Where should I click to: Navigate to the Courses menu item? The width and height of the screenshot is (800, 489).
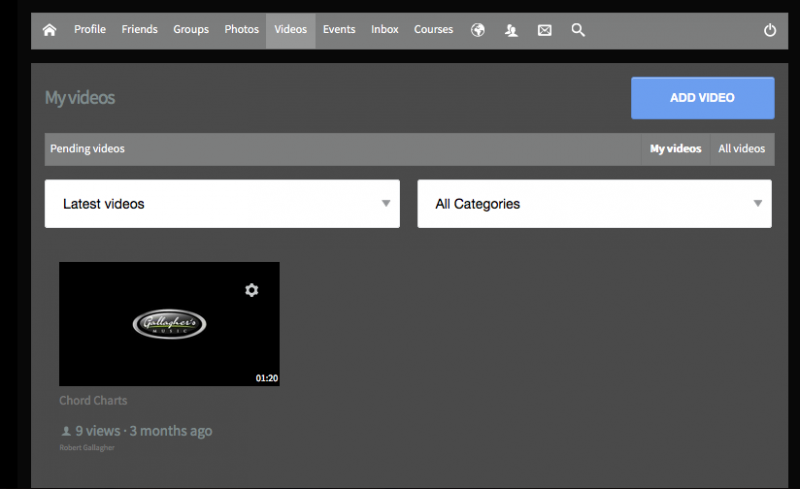[x=433, y=30]
